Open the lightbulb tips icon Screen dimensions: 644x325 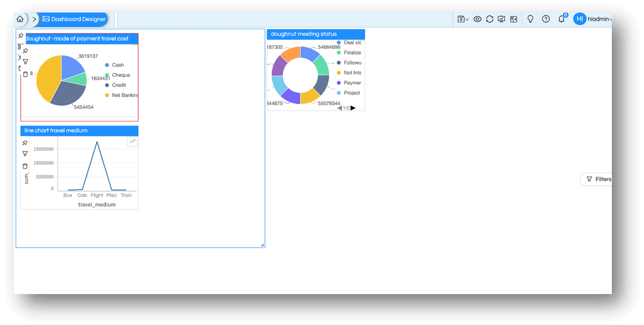(x=530, y=19)
